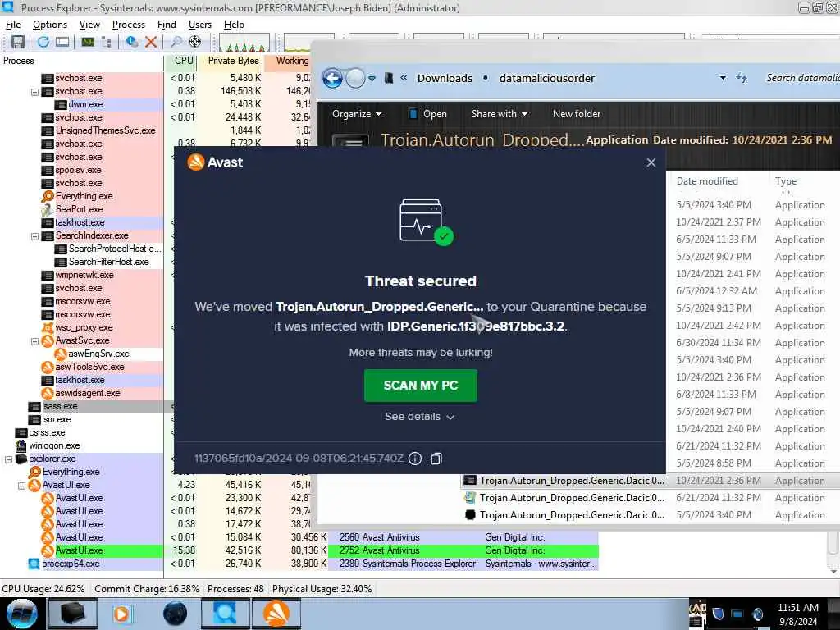The width and height of the screenshot is (840, 630).
Task: Open the Organize dropdown in Explorer
Action: 357,114
